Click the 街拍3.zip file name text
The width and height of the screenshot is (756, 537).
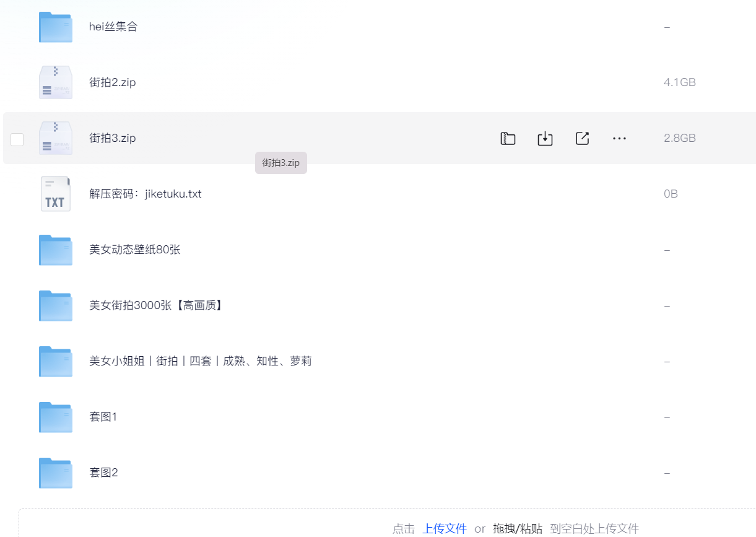tap(113, 138)
